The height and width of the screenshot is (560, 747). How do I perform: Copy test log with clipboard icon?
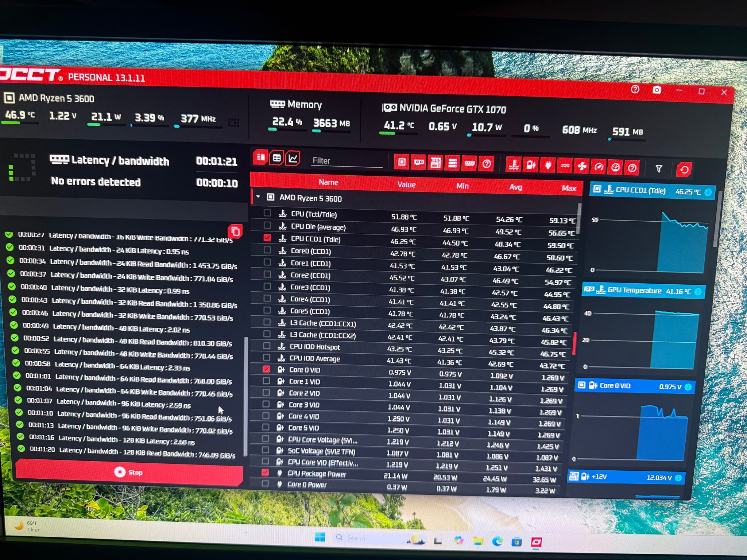(x=236, y=231)
